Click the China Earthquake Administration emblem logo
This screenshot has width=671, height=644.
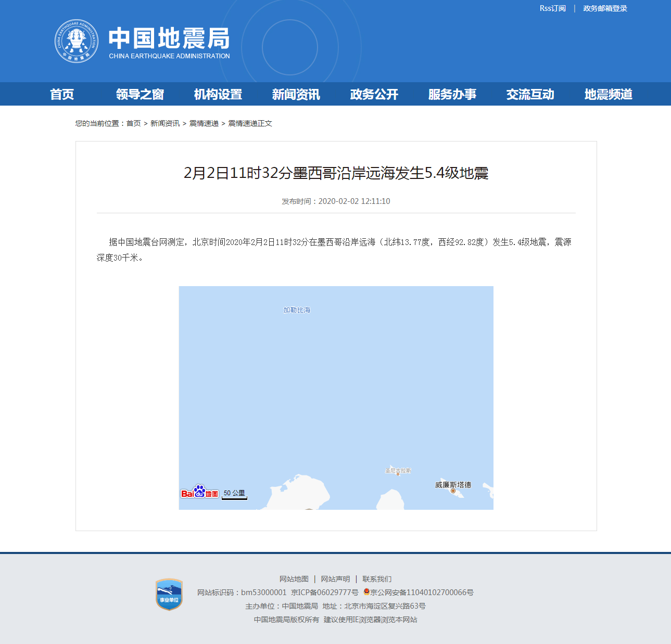(77, 42)
